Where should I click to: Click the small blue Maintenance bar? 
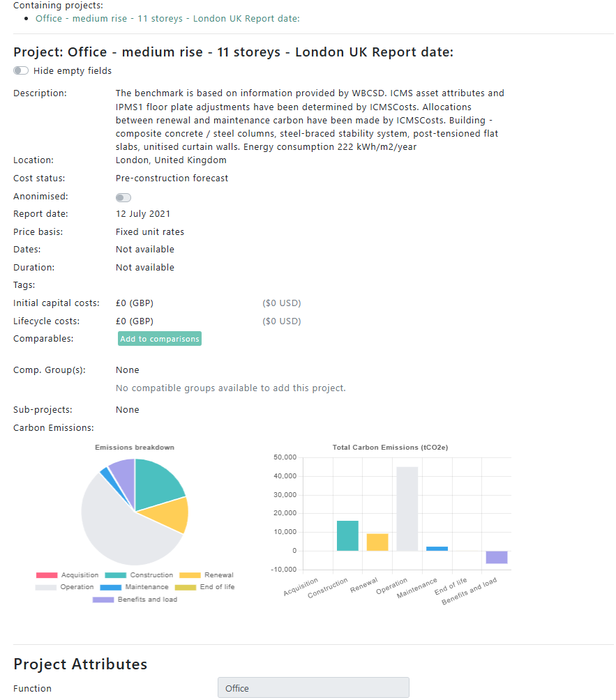click(437, 549)
